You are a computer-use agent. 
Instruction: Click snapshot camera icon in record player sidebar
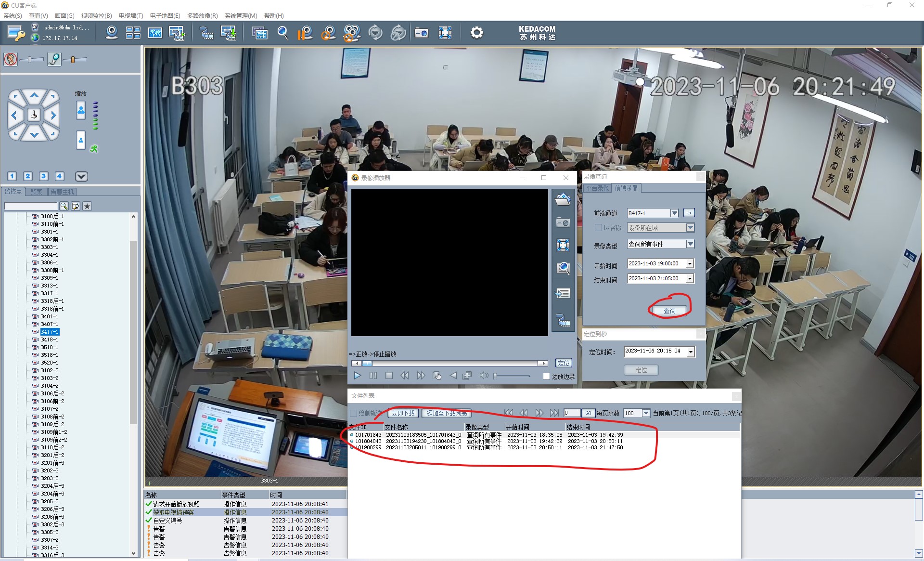click(x=563, y=222)
